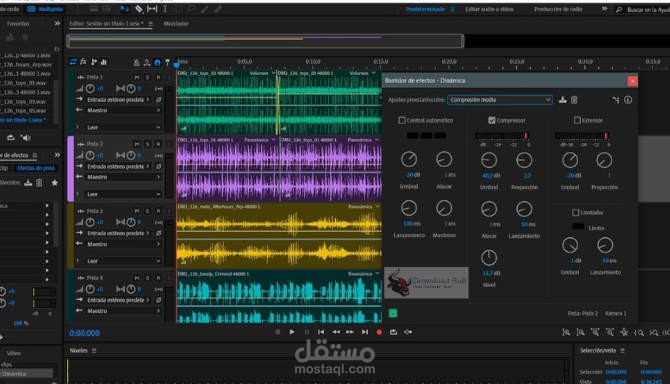Image resolution: width=670 pixels, height=384 pixels.
Task: Solo Pista 1 with S button
Action: [x=147, y=77]
